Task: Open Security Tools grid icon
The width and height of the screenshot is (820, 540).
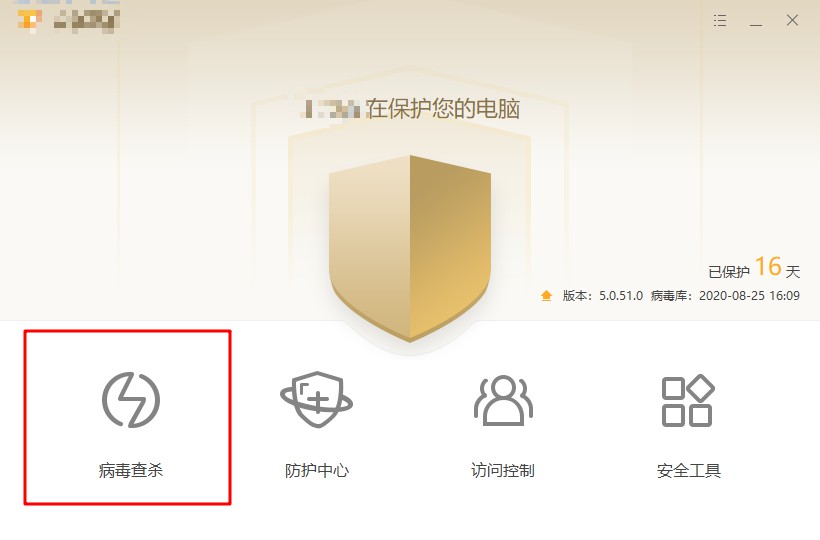Action: pyautogui.click(x=688, y=400)
